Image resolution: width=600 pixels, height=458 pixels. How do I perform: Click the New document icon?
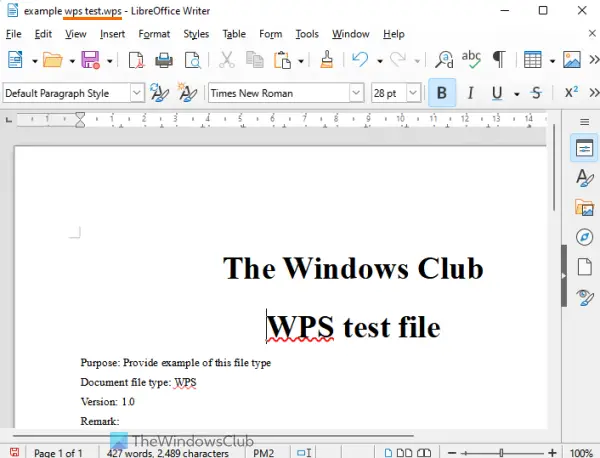tap(15, 60)
